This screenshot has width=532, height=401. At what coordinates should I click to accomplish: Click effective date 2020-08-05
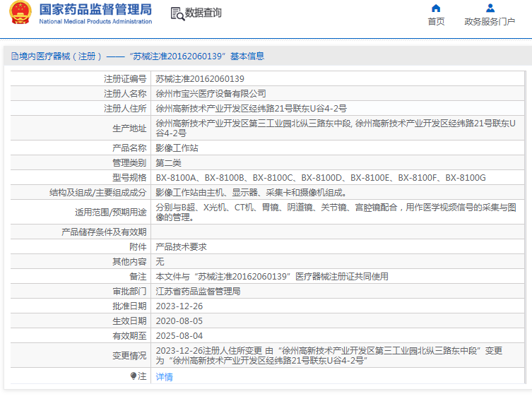coord(179,321)
